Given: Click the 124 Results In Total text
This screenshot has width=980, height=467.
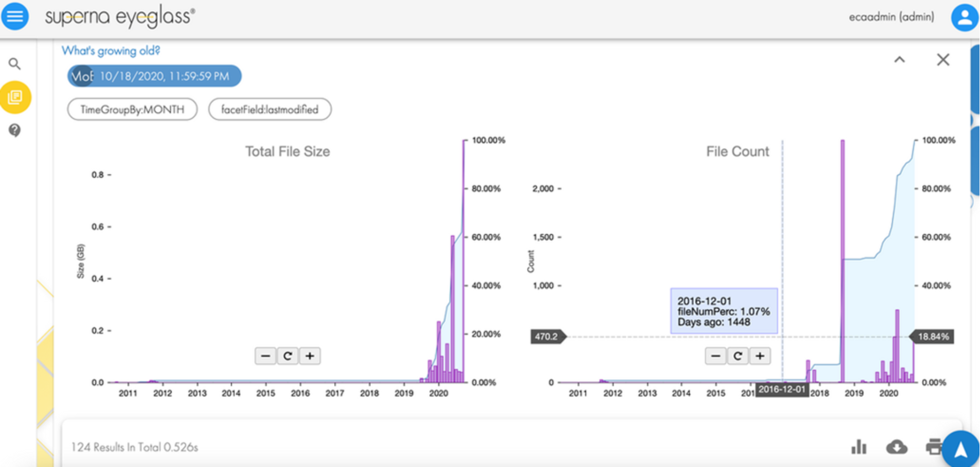Looking at the screenshot, I should (134, 447).
